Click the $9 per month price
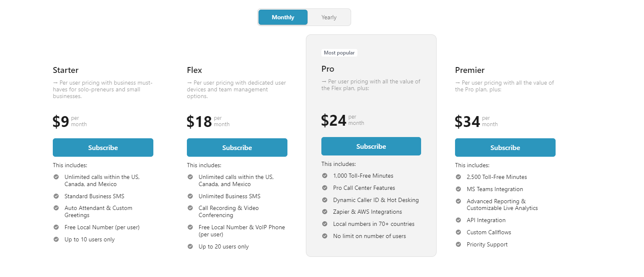 click(x=70, y=122)
